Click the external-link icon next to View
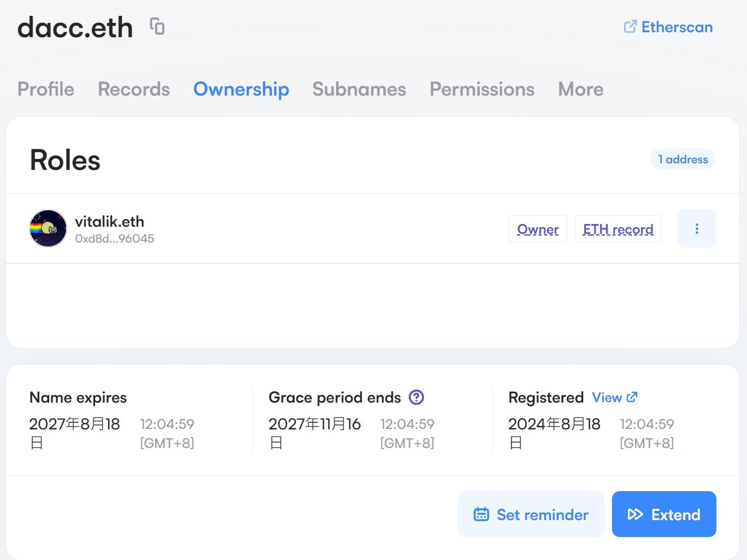This screenshot has height=560, width=747. (632, 397)
